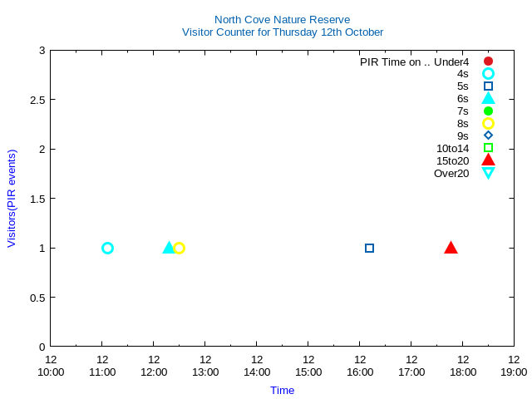
Task: Click the blue square data point after 16:00
Action: click(x=370, y=248)
